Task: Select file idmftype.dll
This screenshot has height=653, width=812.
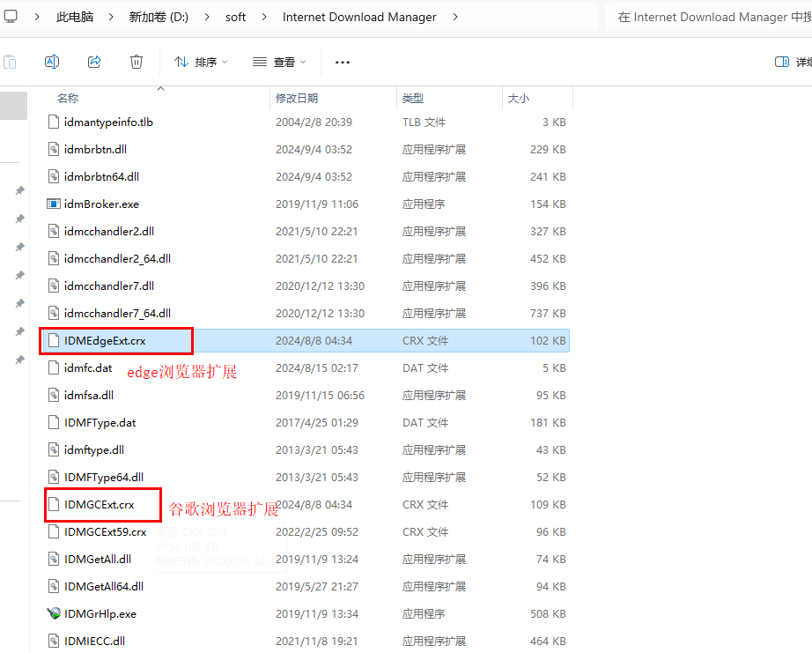Action: [93, 449]
